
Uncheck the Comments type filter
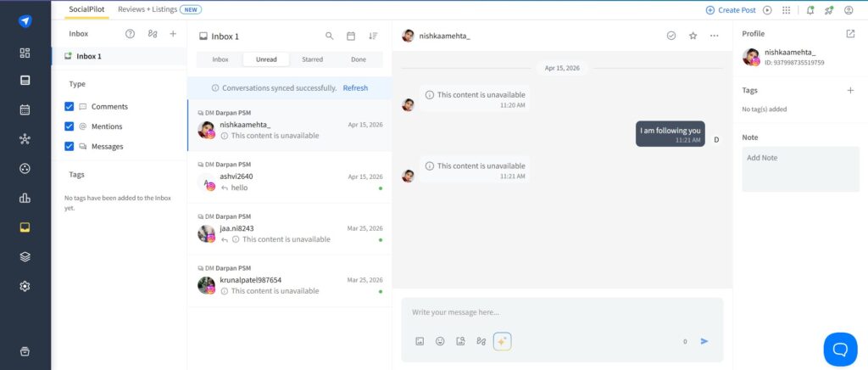[70, 106]
